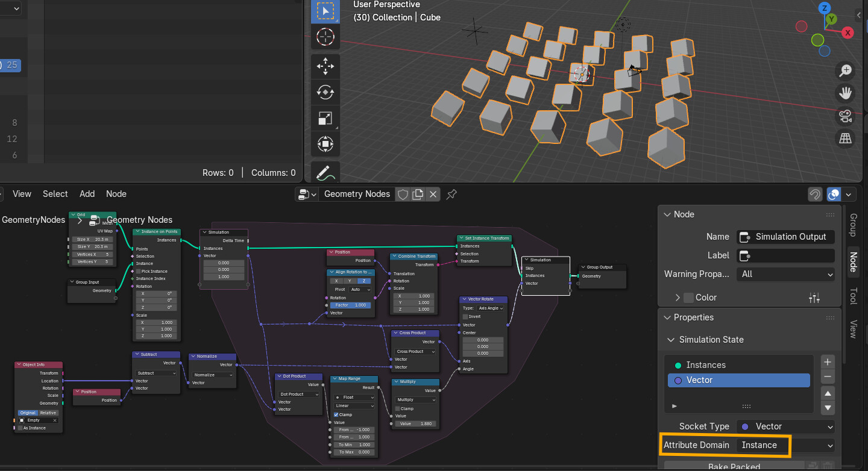Toggle the node editor overlay button
Screen dimensions: 868x471
pyautogui.click(x=834, y=194)
